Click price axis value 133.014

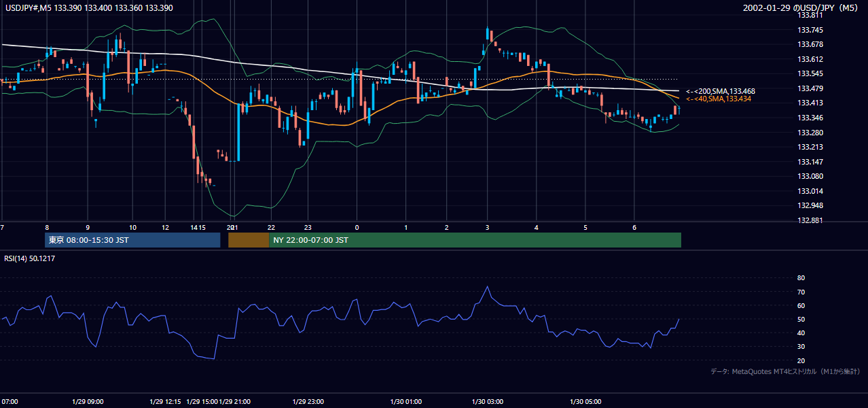tap(810, 191)
